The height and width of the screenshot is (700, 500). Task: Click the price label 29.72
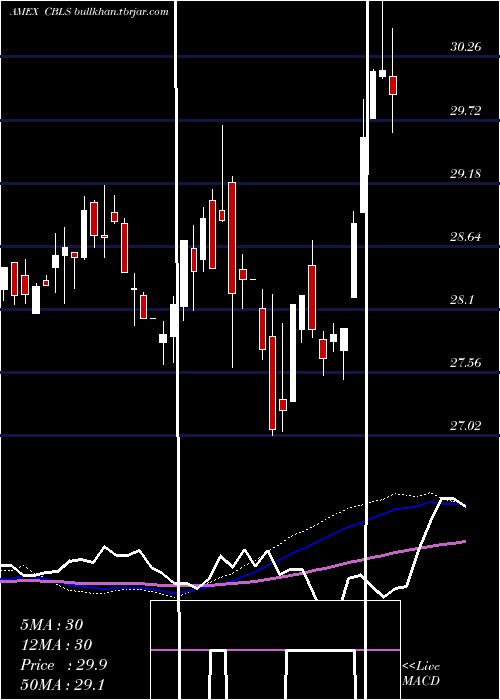coord(466,110)
